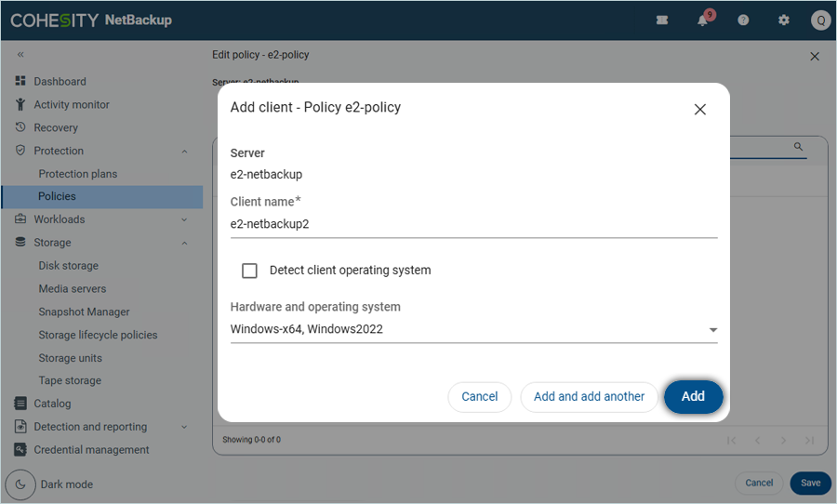
Task: Click the search magnifier icon
Action: 798,147
